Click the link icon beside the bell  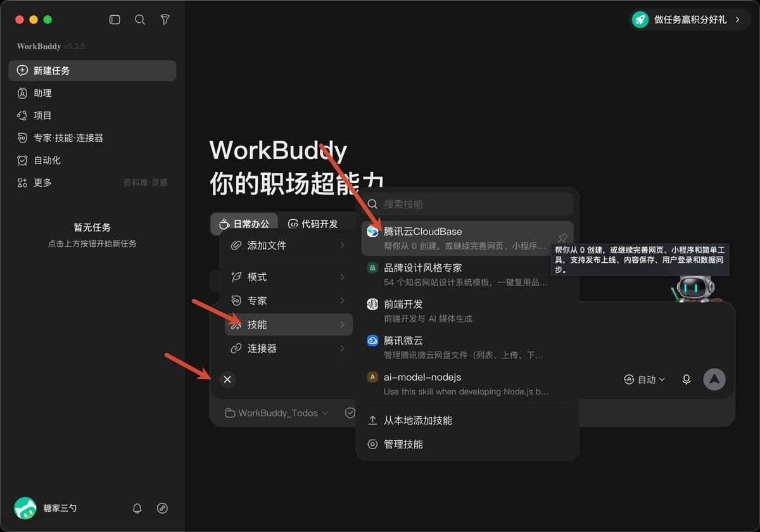(x=162, y=508)
